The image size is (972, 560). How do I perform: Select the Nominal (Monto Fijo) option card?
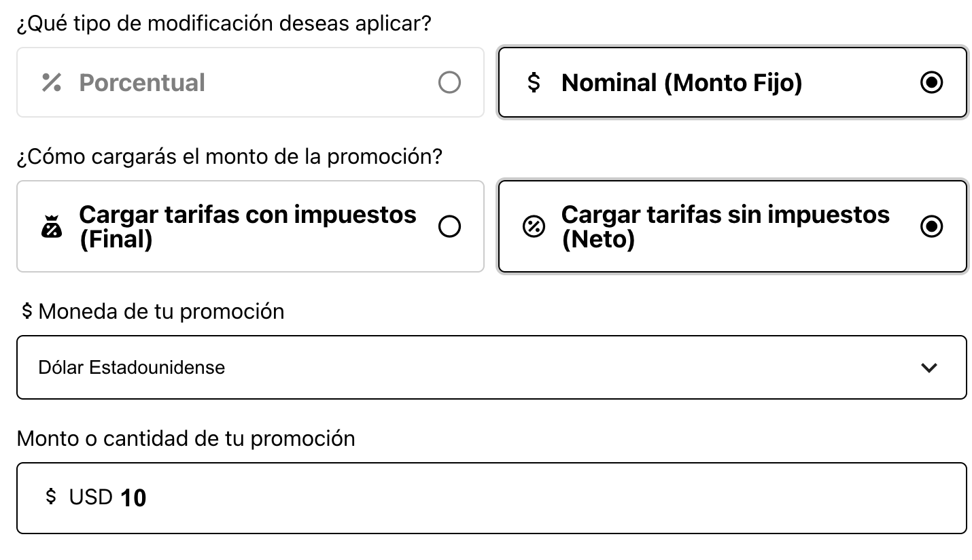(x=732, y=82)
